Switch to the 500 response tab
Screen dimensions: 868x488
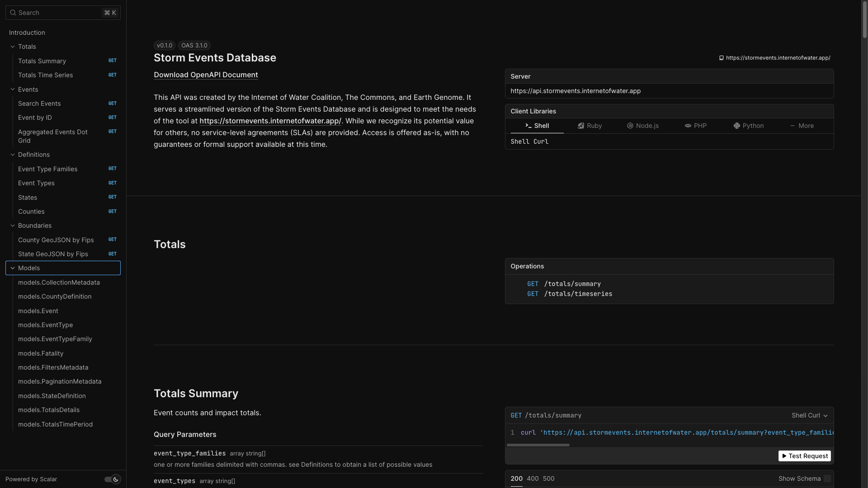[x=548, y=479]
